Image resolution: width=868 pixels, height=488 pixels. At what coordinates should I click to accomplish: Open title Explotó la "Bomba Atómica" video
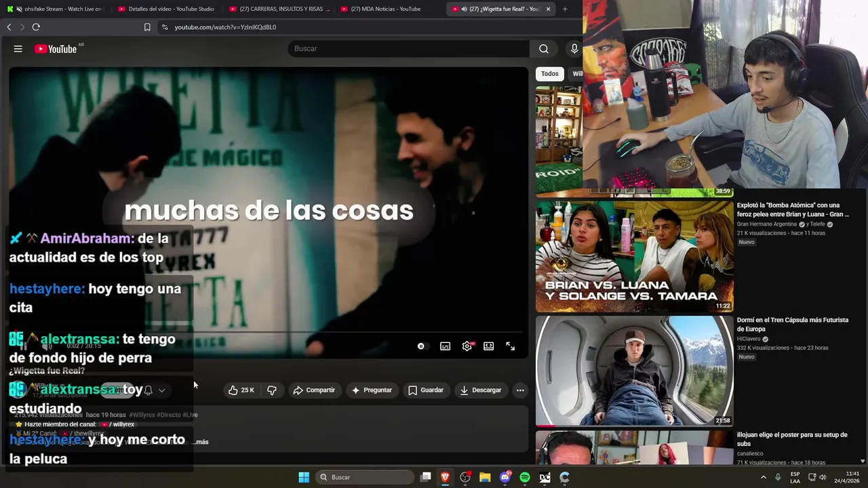point(793,209)
